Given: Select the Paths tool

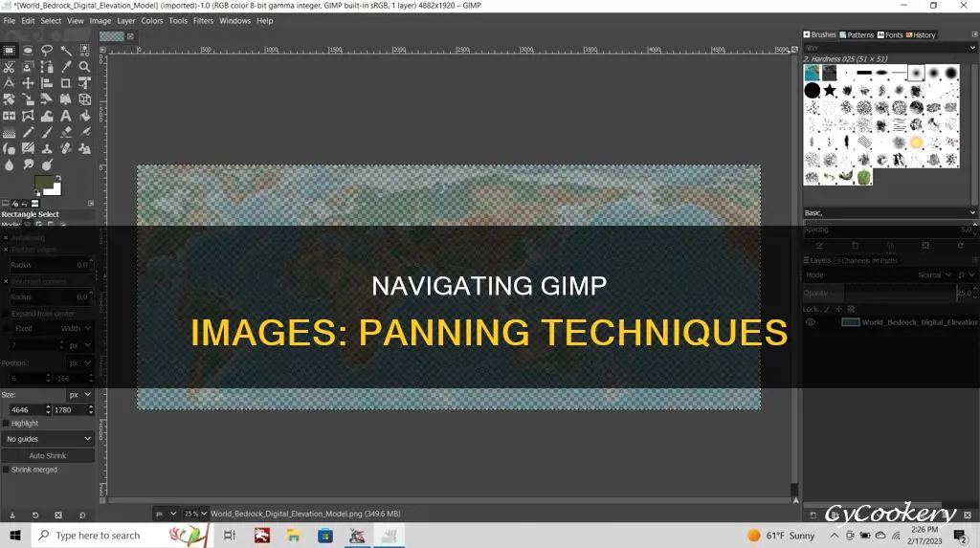Looking at the screenshot, I should pos(47,66).
